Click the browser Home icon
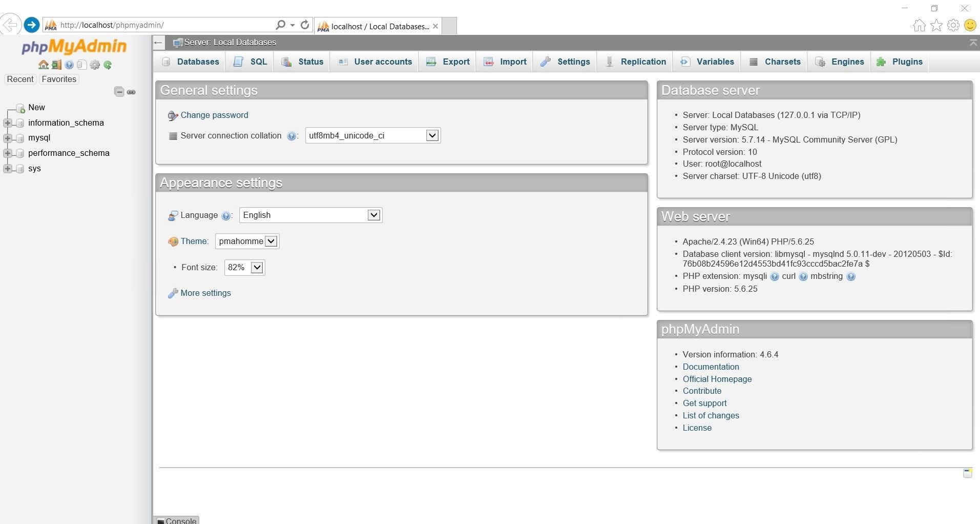980x524 pixels. point(919,25)
